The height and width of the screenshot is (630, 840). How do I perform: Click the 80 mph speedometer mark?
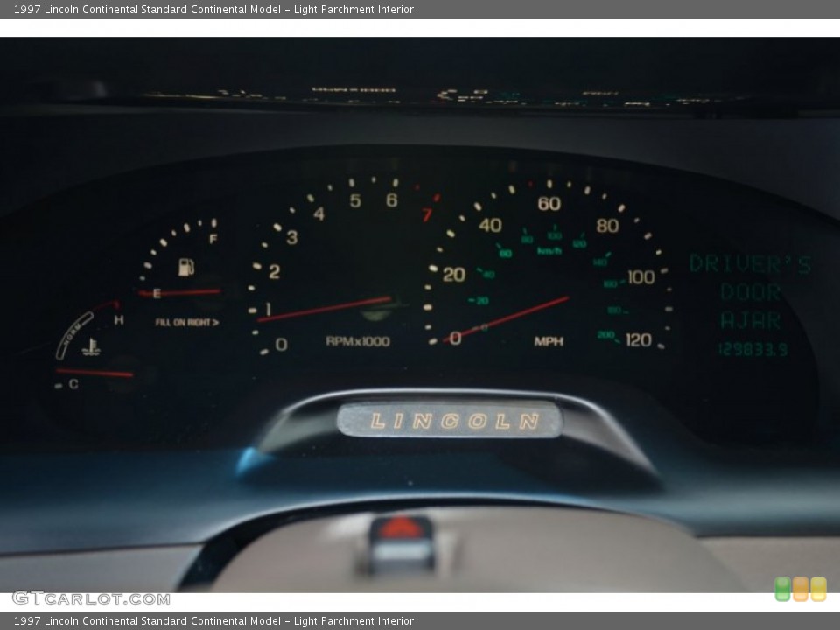[x=607, y=226]
